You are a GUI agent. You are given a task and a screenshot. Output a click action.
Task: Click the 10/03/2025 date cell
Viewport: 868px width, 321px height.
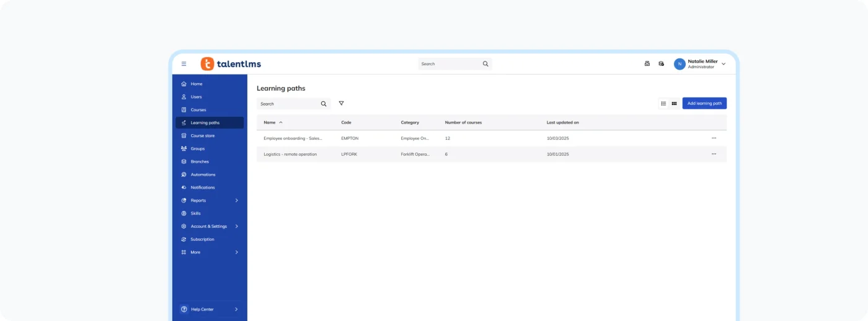(x=557, y=138)
